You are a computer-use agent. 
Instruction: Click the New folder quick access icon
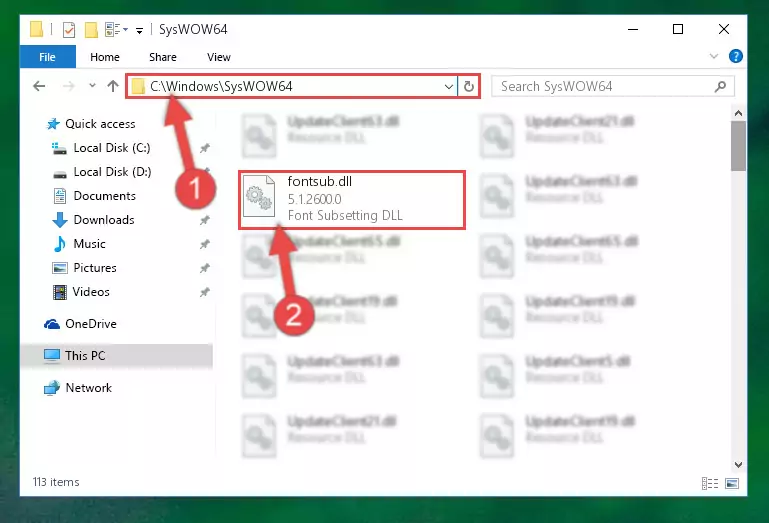click(91, 30)
